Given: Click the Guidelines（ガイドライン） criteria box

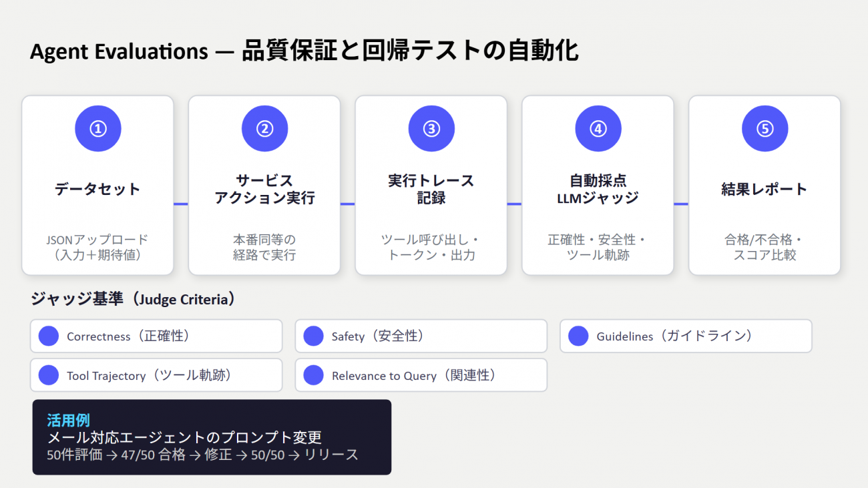Looking at the screenshot, I should [x=686, y=336].
